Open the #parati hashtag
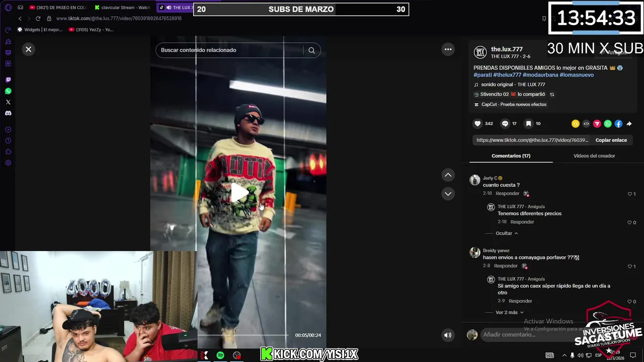This screenshot has height=362, width=644. [482, 75]
